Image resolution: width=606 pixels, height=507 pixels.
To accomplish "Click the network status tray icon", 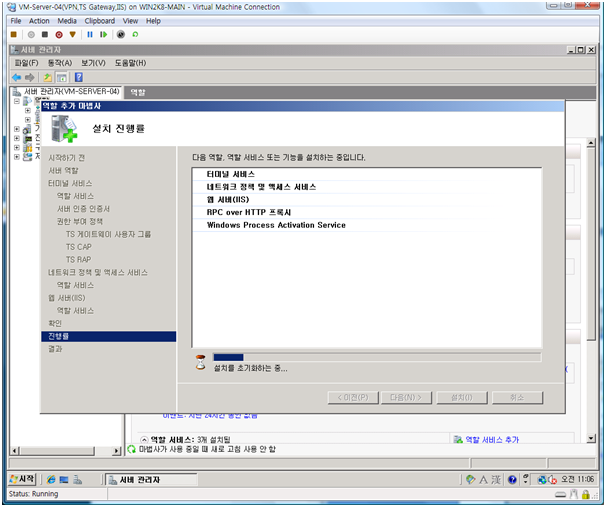I will (x=542, y=480).
